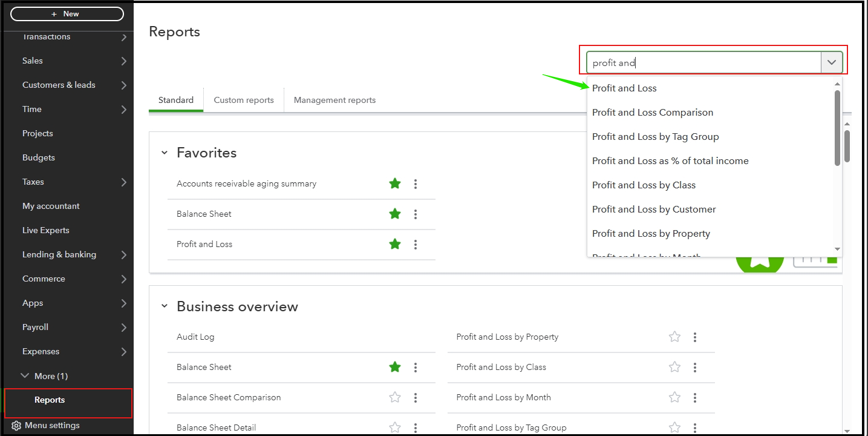Open the three-dot menu for Profit and Loss favorite

pos(416,244)
